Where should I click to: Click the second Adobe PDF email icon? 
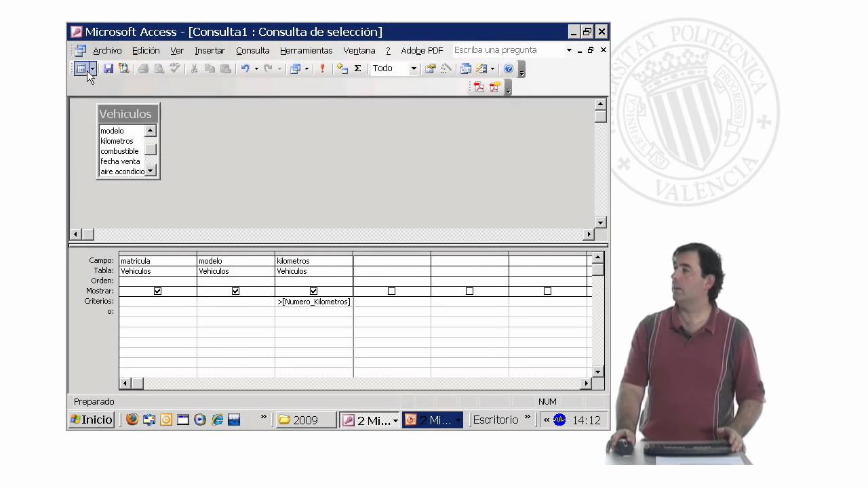click(495, 87)
